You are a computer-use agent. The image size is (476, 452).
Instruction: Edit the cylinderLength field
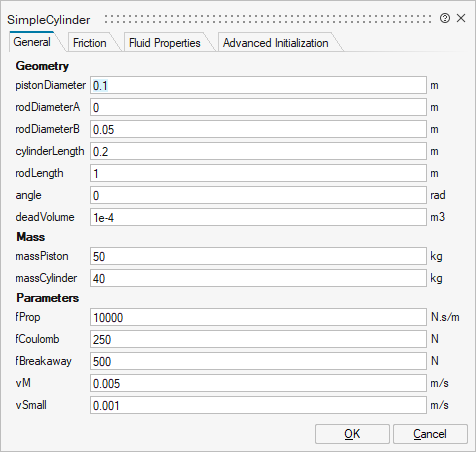[x=258, y=151]
